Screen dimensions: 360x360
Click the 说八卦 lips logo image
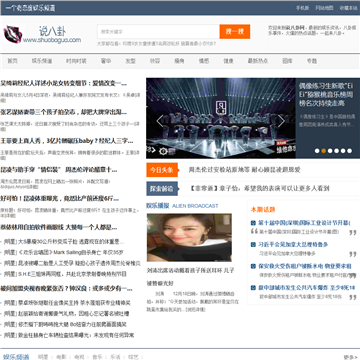(x=13, y=34)
